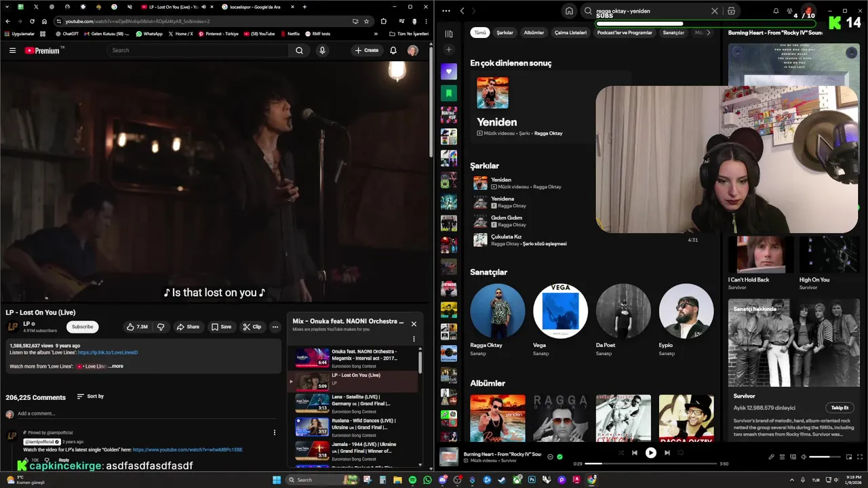Open Windows Start button
868x488 pixels.
[277, 480]
